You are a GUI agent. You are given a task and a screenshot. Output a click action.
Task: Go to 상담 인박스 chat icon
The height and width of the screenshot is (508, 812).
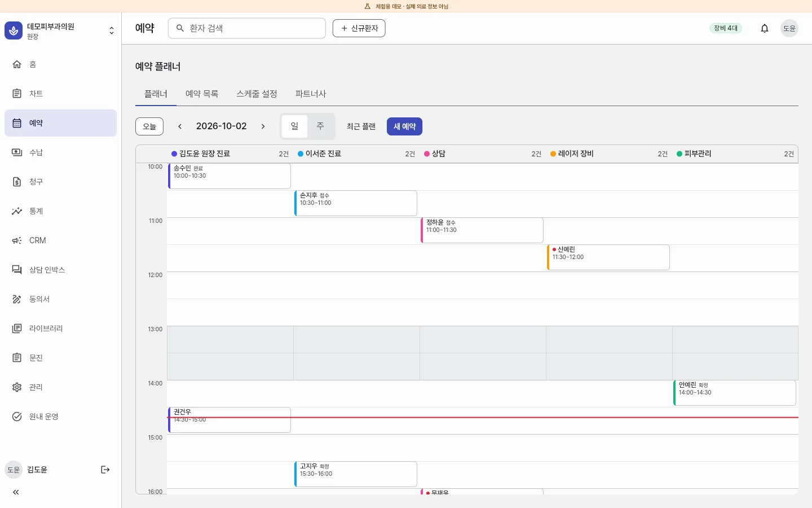coord(17,270)
